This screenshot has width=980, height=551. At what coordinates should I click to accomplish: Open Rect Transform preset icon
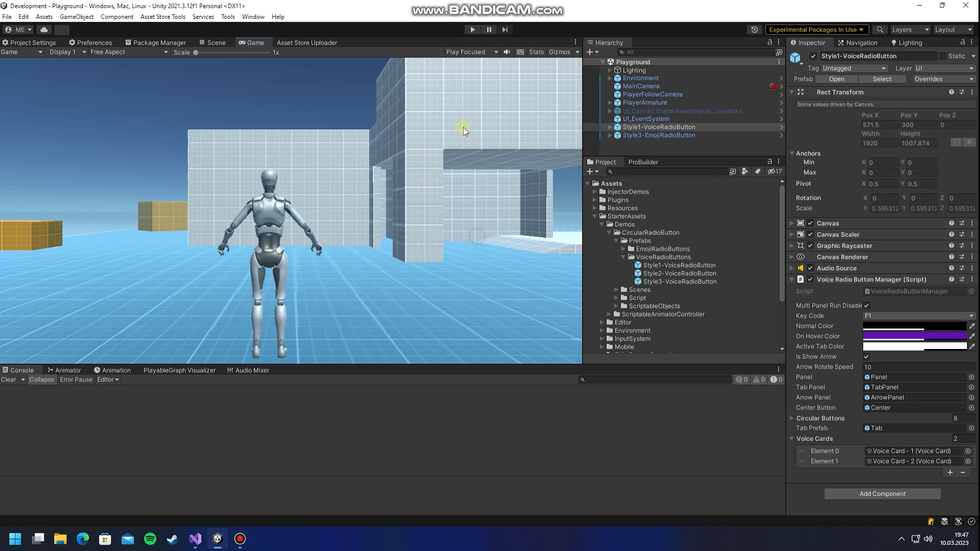962,92
